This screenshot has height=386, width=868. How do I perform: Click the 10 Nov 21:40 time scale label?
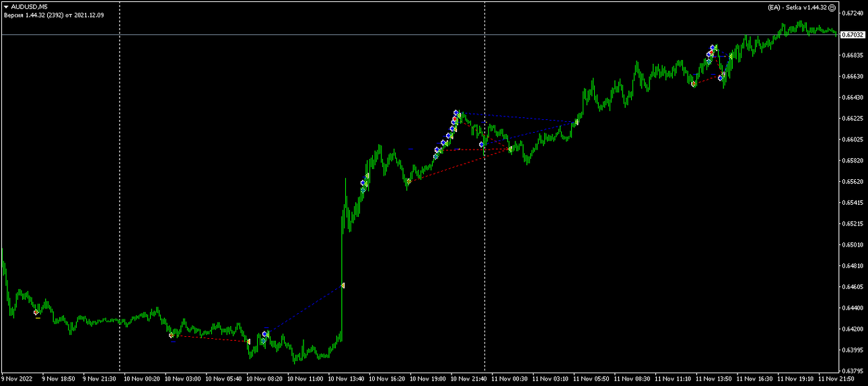coord(470,379)
